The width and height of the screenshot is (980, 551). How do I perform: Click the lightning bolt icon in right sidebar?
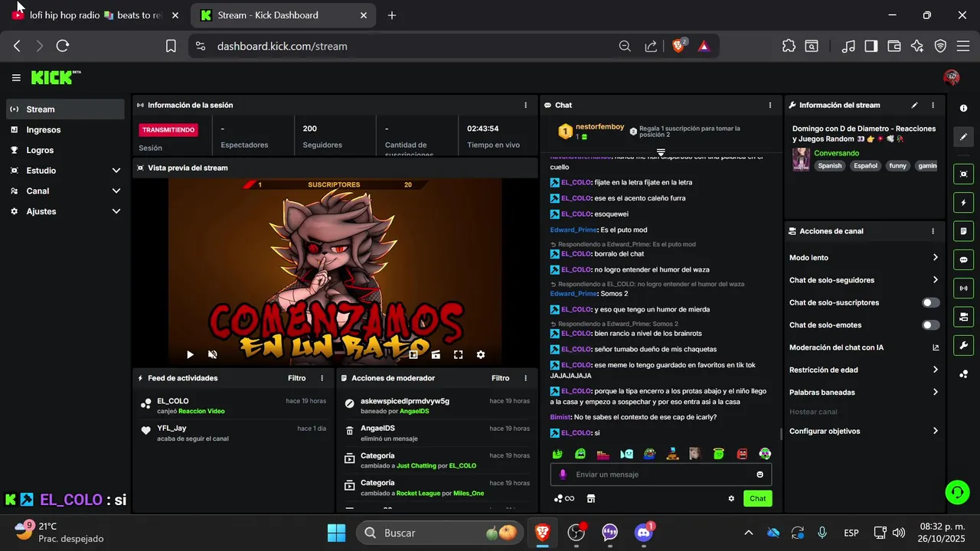point(963,202)
